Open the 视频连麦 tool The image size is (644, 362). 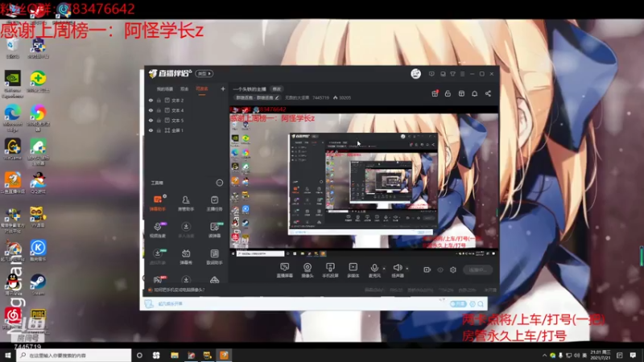coord(157,230)
